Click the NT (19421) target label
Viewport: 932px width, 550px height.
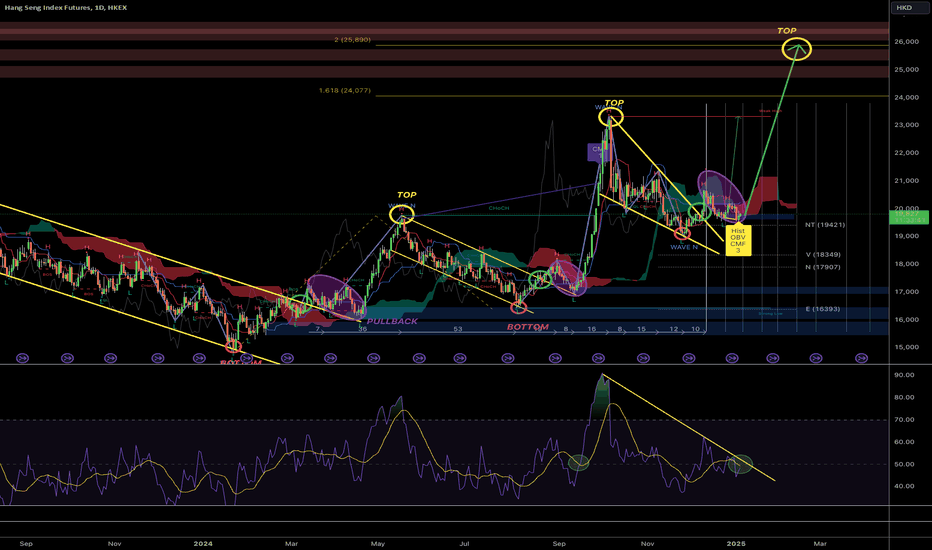coord(825,225)
